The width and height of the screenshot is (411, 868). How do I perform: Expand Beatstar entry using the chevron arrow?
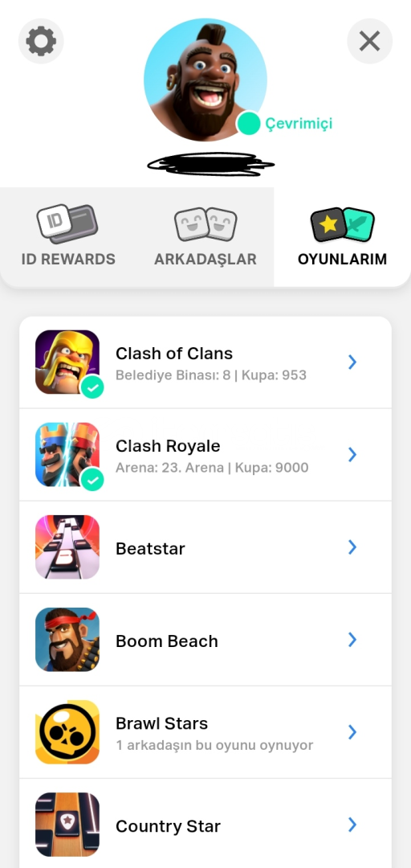click(x=352, y=547)
